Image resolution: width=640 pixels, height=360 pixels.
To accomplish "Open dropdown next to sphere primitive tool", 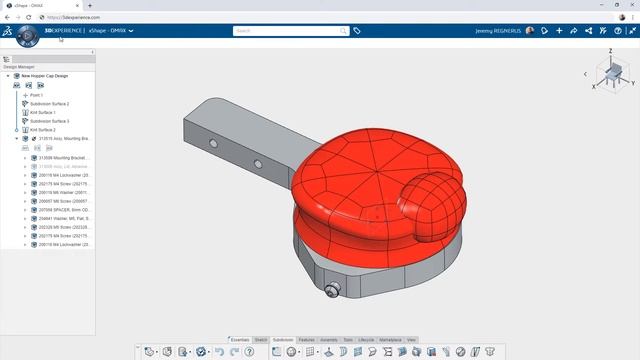I will tap(299, 352).
